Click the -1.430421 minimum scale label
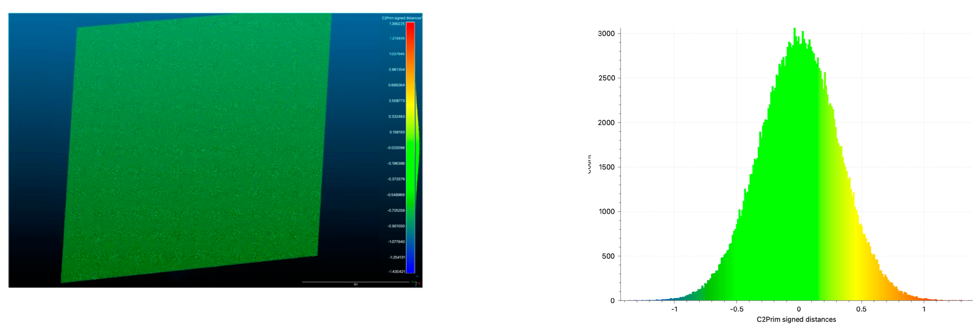 (396, 272)
